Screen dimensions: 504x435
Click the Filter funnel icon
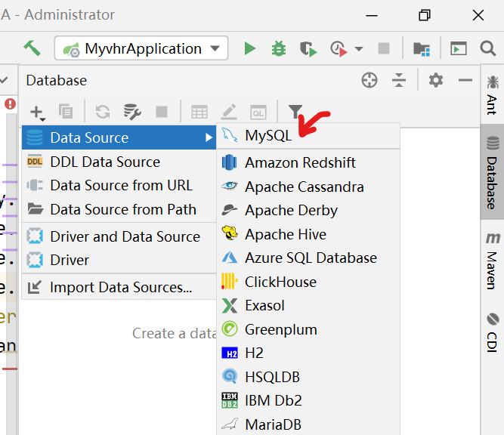click(295, 112)
